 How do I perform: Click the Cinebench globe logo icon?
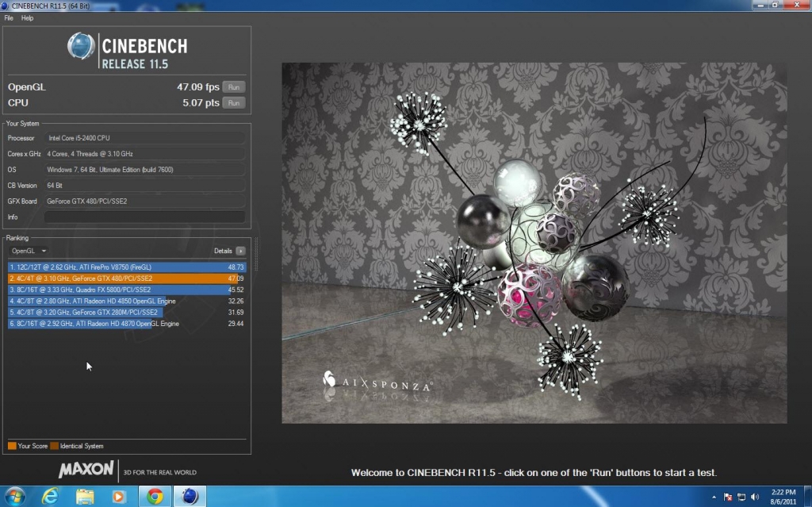coord(81,46)
